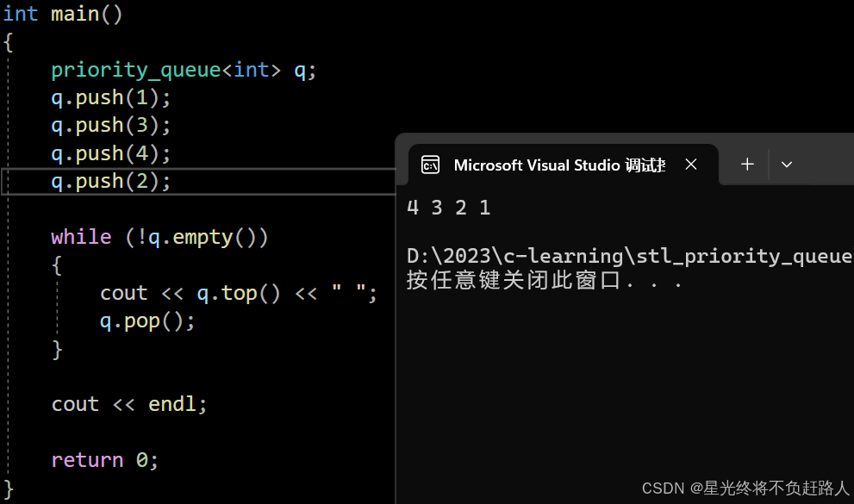Click the path 'D:\2023\c-learning' in console

[514, 256]
